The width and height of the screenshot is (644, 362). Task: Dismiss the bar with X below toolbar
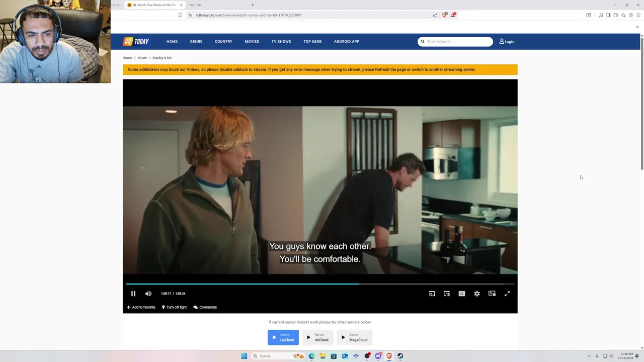[637, 27]
